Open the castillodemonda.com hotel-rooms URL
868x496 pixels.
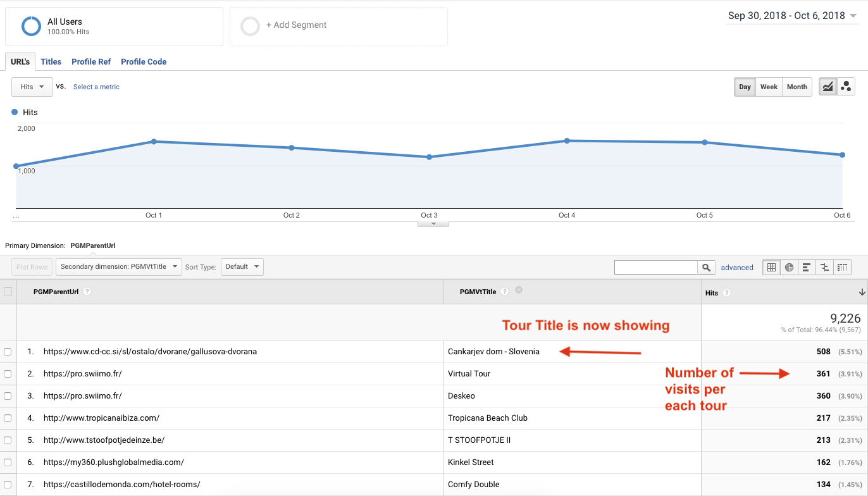(x=121, y=485)
